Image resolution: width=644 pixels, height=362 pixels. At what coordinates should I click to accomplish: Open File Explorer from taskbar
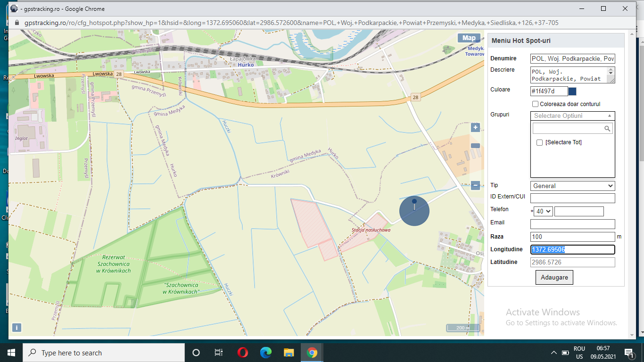click(x=289, y=353)
